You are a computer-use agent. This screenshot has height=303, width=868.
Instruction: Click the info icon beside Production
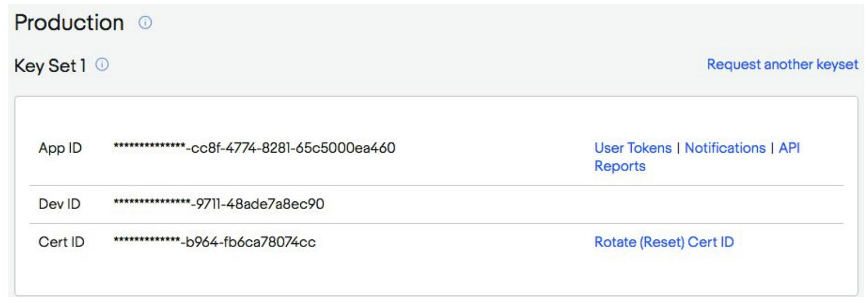pos(145,23)
